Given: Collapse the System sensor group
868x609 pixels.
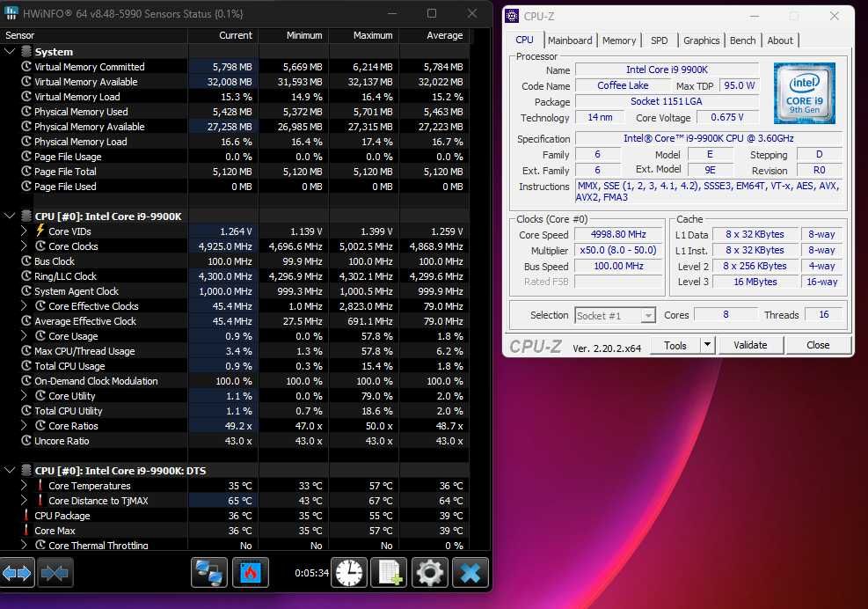Looking at the screenshot, I should click(10, 52).
